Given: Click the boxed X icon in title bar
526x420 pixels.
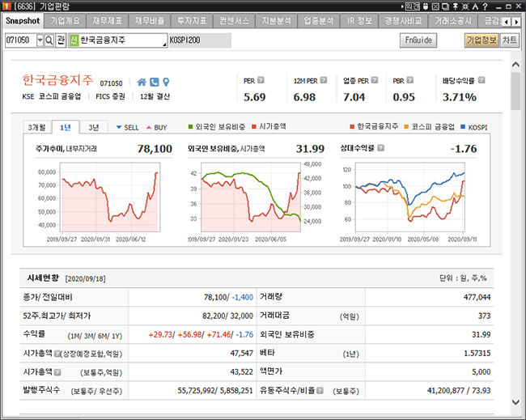Looking at the screenshot, I should [435, 6].
